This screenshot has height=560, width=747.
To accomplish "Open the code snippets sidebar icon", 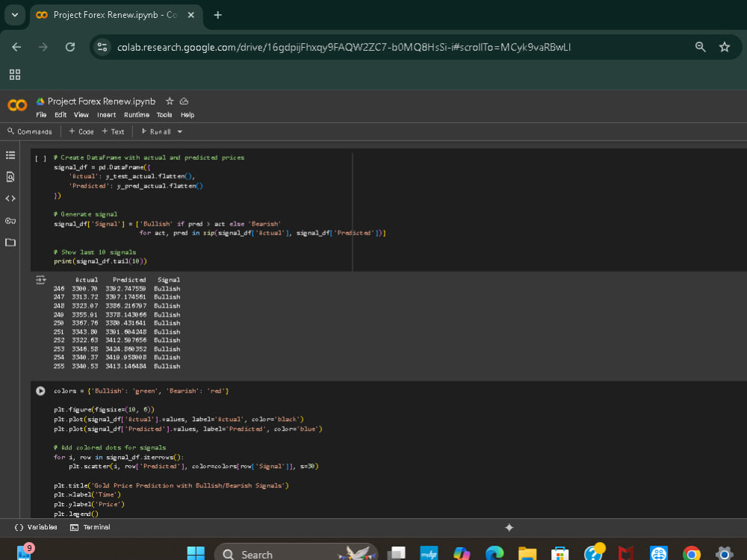I will coord(10,199).
